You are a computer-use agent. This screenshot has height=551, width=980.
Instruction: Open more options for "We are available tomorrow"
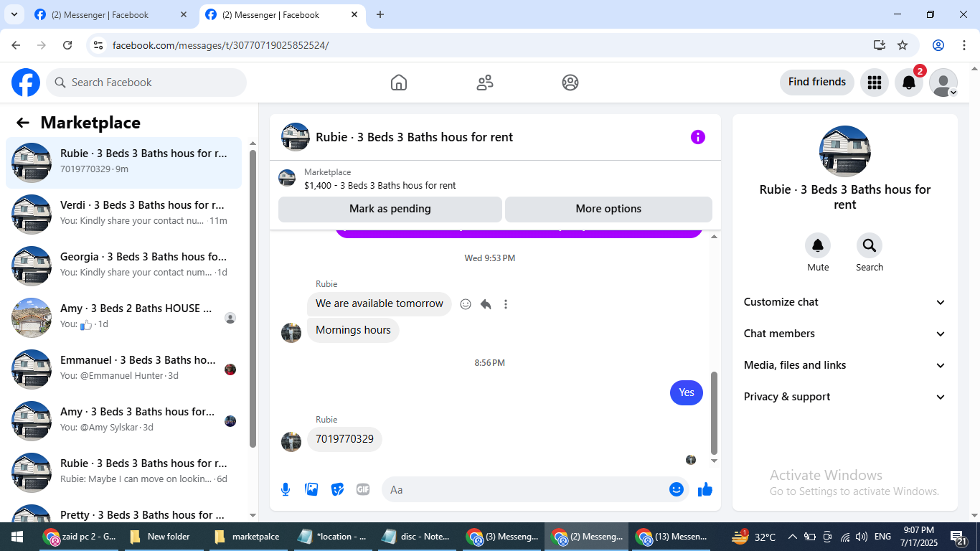tap(506, 304)
